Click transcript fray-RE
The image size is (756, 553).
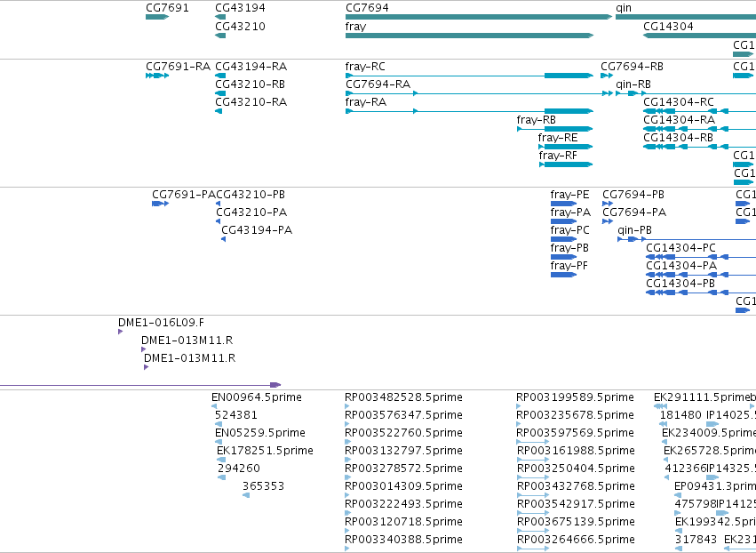point(557,138)
